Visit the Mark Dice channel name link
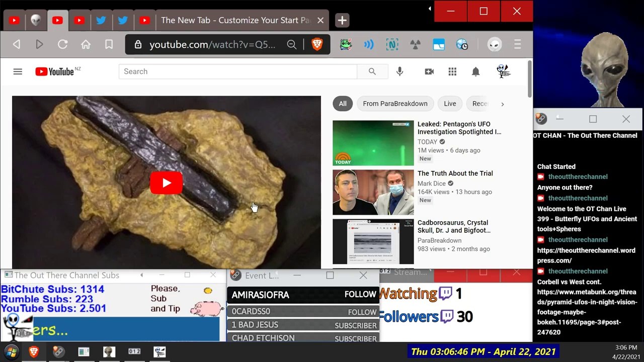644x362 pixels. 432,184
